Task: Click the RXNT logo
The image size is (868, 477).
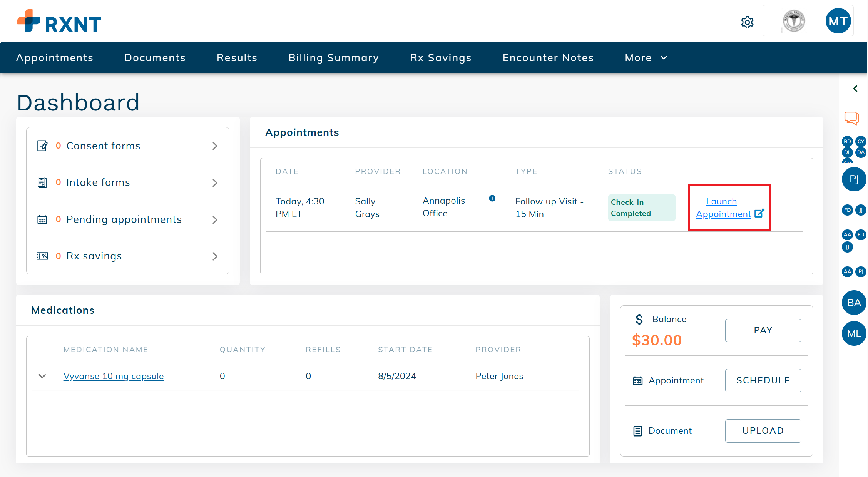Action: (59, 21)
